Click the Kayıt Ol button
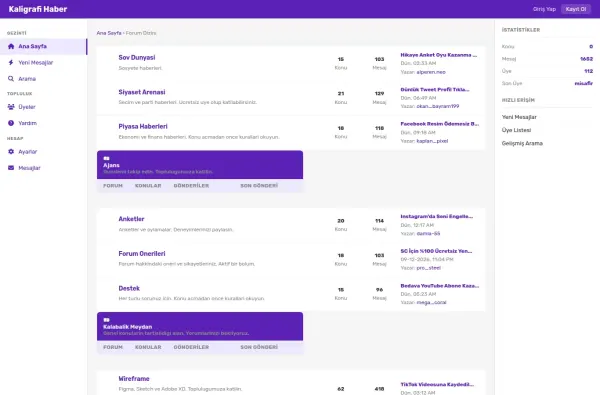Viewport: 600px width, 395px height. click(576, 9)
